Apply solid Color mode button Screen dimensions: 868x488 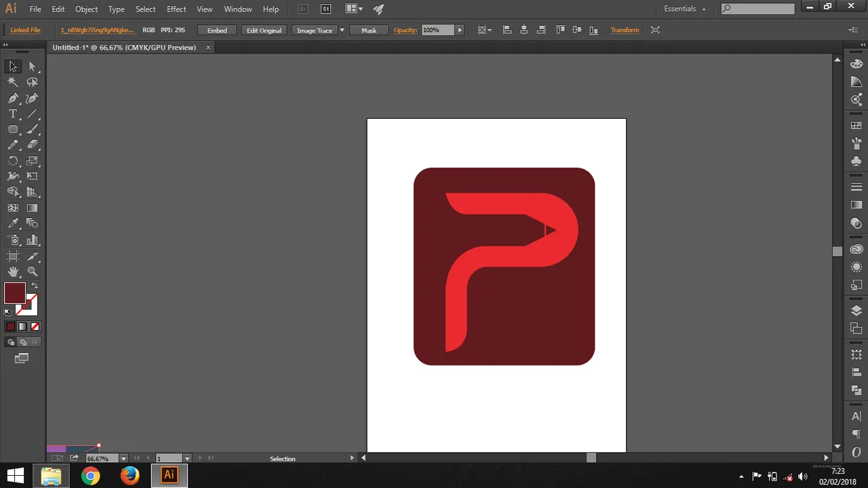click(x=11, y=326)
